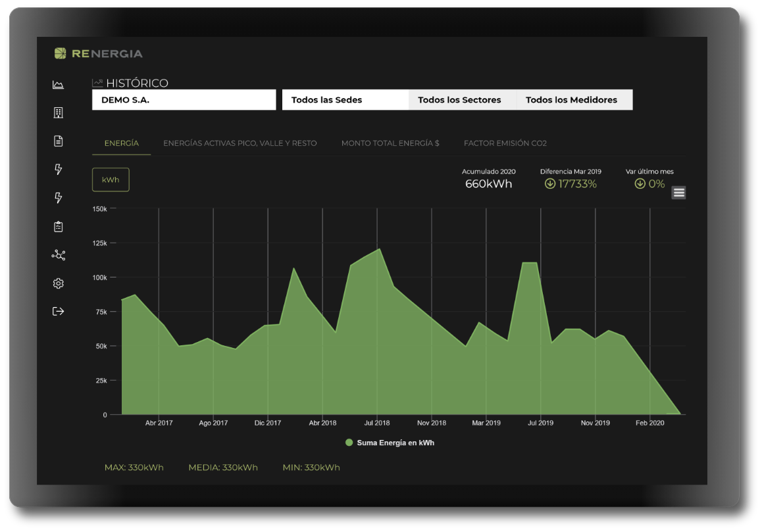Go to the Monto Total Energía $ tab
Viewport: 762px width, 532px height.
click(390, 143)
